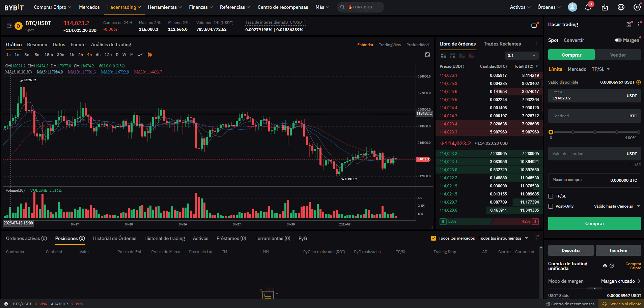The image size is (644, 308).
Task: Open the markets list hamburger icon next to BTC/USDT
Action: (9, 26)
